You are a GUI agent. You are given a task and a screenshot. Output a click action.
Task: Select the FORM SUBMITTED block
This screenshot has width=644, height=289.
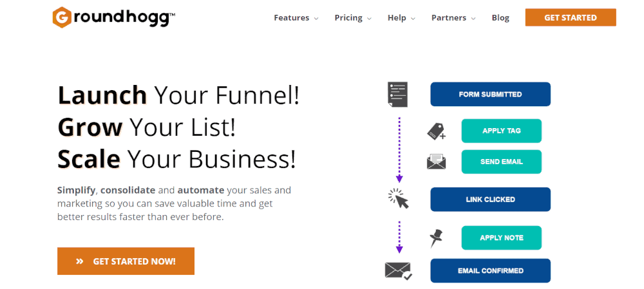point(490,95)
